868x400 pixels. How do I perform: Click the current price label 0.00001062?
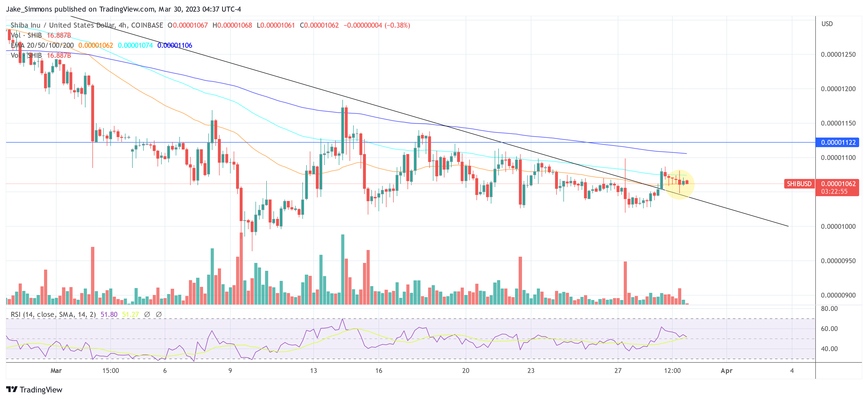coord(838,184)
